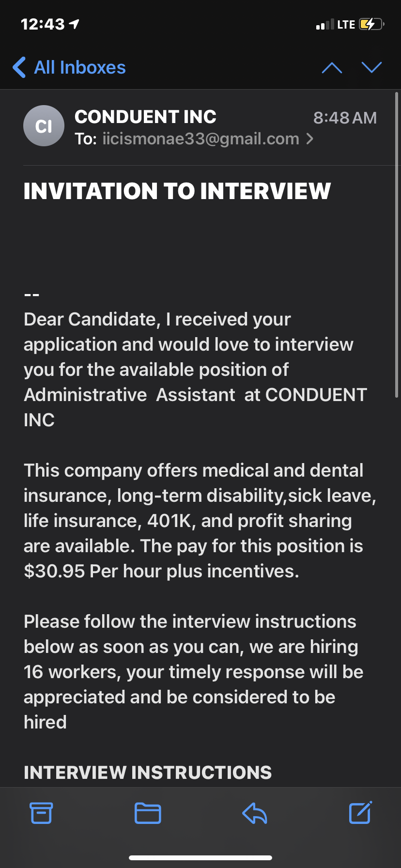The image size is (401, 868).
Task: Tap the 12:43 clock in status bar
Action: 43,24
